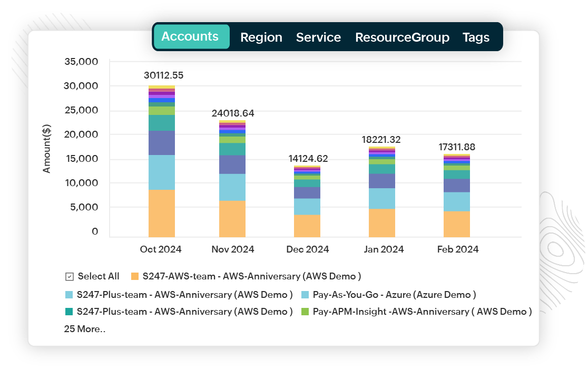Screen dimensions: 588x368
Task: Click the orange segment of the Oct 2024 bar
Action: pos(162,213)
